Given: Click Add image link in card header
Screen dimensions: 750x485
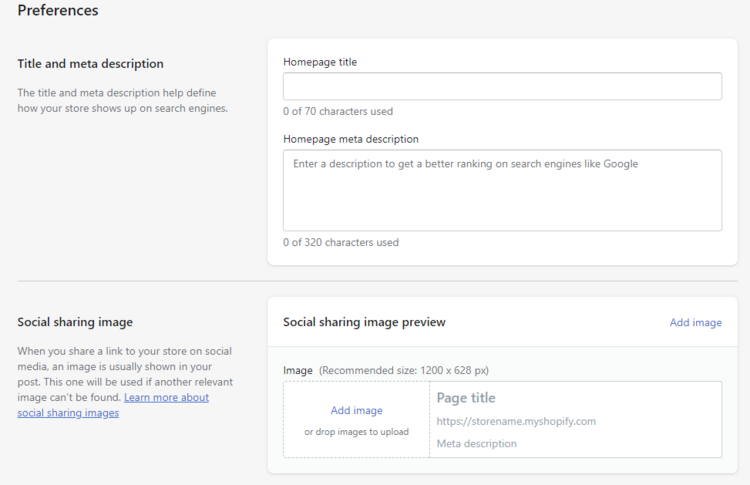Looking at the screenshot, I should pyautogui.click(x=695, y=323).
